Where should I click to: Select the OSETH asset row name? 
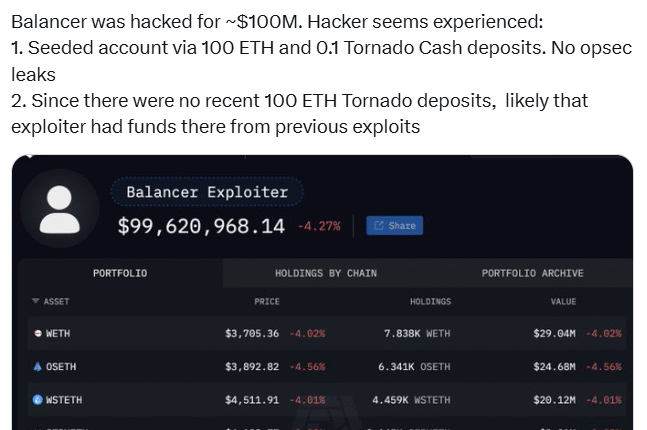click(61, 367)
